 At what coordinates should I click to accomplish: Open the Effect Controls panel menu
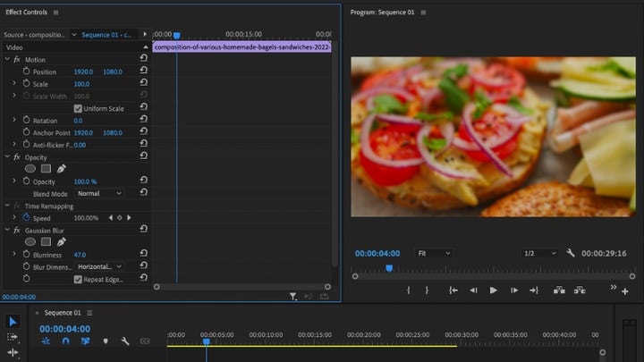[55, 13]
